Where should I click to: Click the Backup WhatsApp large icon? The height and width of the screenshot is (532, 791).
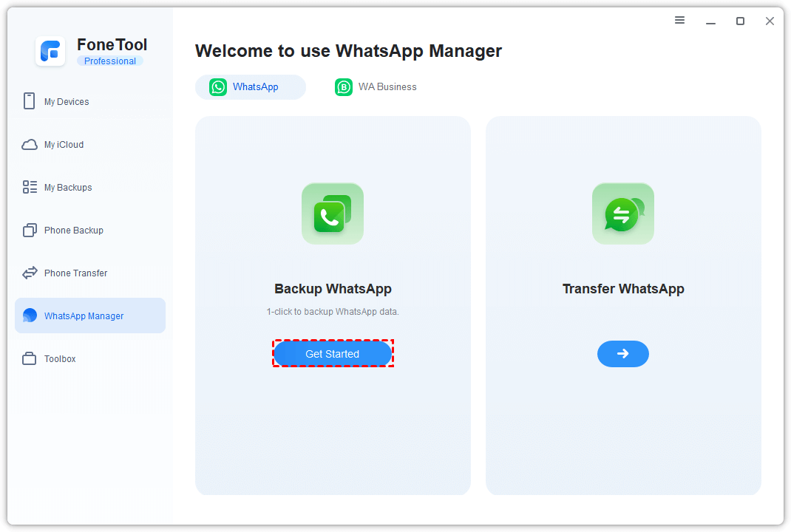click(x=333, y=214)
